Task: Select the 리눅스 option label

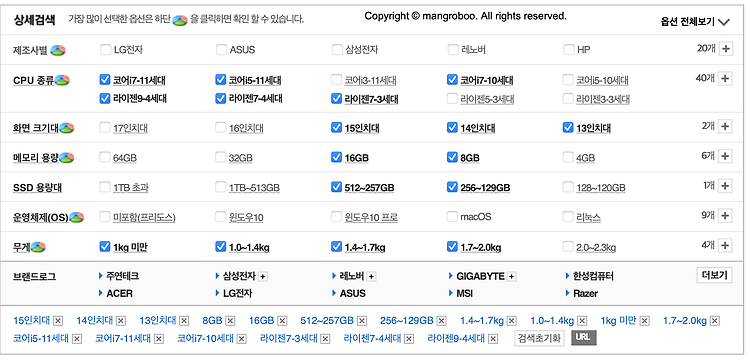Action: pos(588,218)
